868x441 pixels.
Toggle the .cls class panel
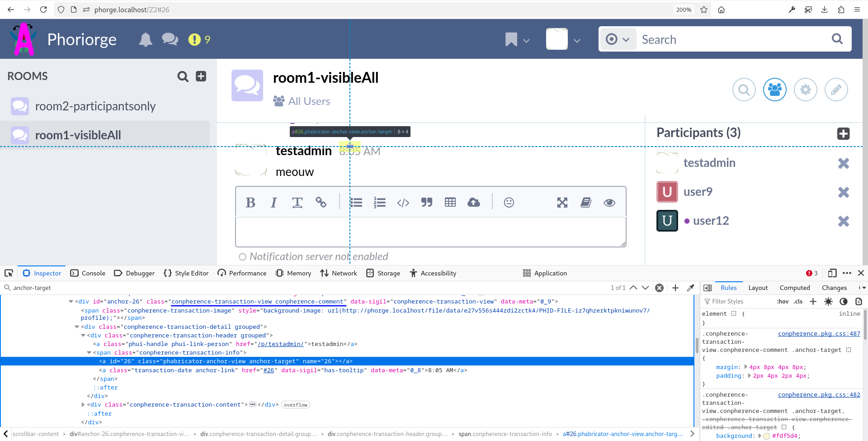[x=798, y=301]
